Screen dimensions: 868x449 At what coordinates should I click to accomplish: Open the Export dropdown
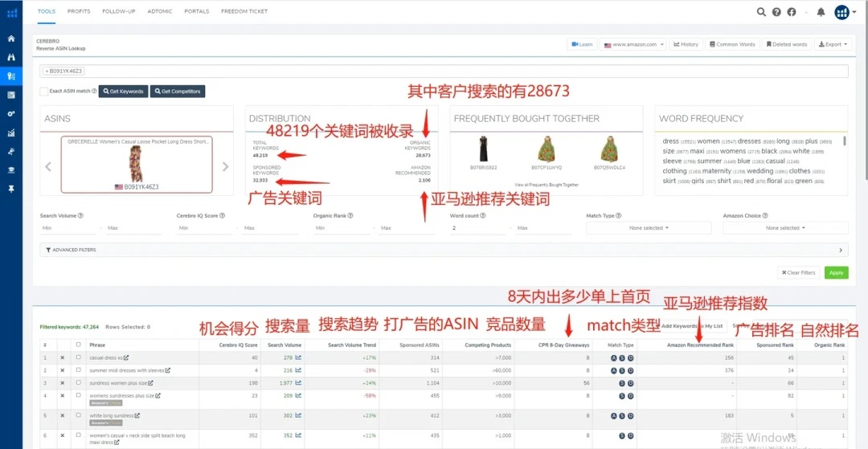coord(833,44)
